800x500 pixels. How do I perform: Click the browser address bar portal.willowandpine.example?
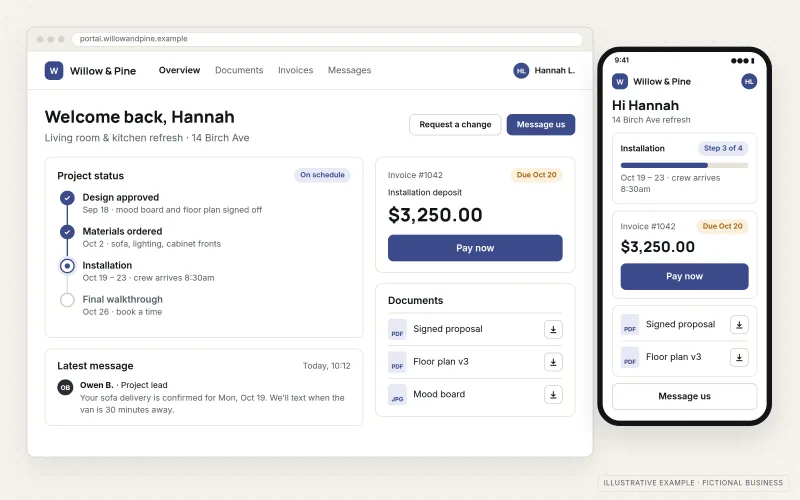tap(327, 39)
